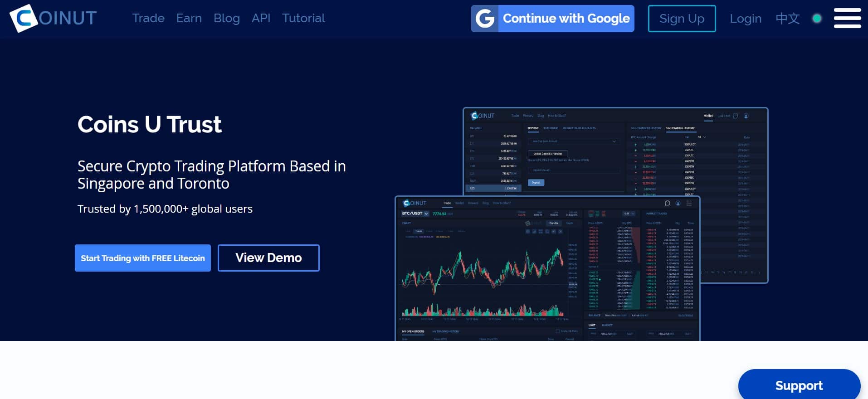Click Start Trading with FREE Litecoin
Image resolution: width=868 pixels, height=399 pixels.
click(x=142, y=258)
